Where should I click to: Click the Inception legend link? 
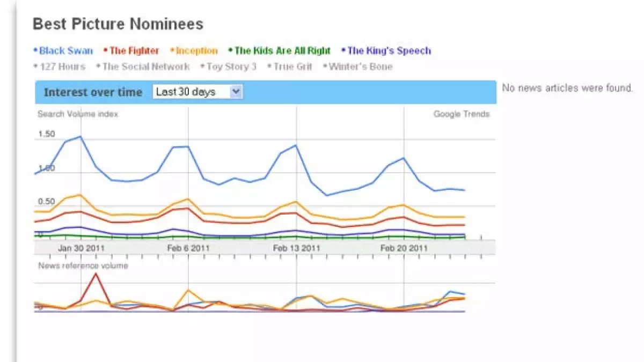point(197,51)
